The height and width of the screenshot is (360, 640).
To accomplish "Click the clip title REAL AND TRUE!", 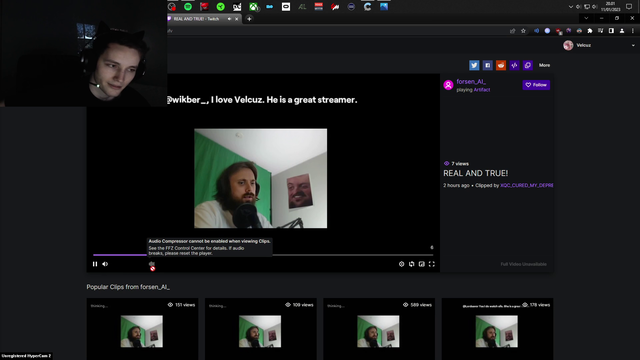I will (x=476, y=173).
